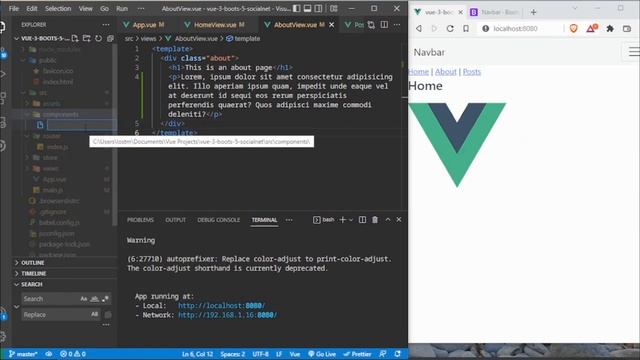Switch to App.vue editor tab
The width and height of the screenshot is (640, 360).
[x=144, y=25]
